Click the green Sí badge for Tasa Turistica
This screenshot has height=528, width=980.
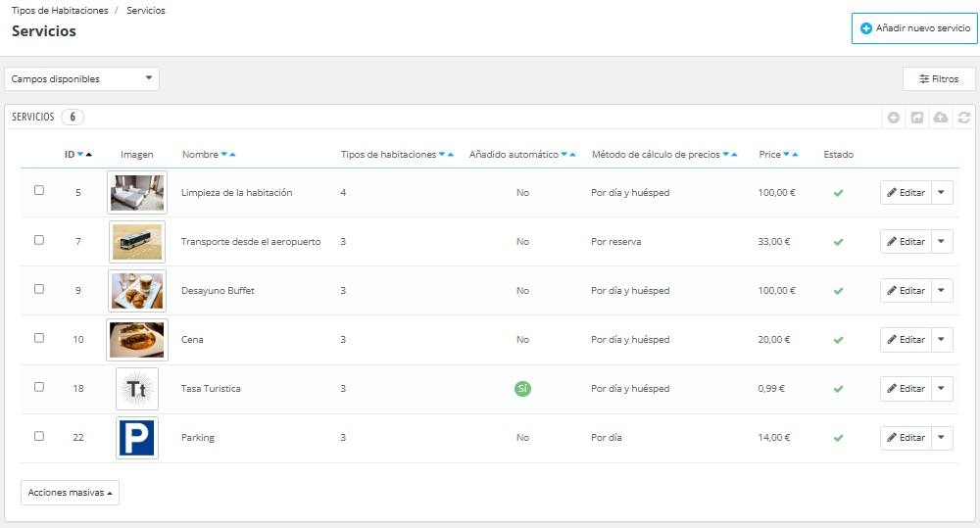click(522, 389)
